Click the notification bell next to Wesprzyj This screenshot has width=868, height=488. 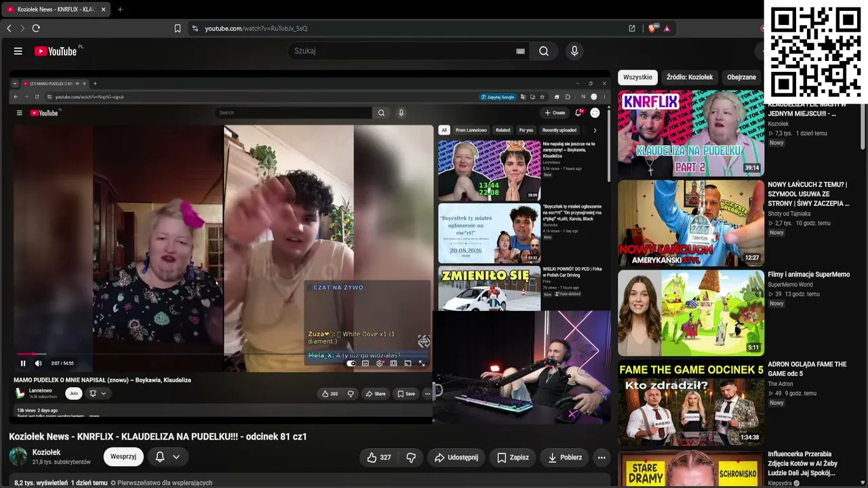160,457
